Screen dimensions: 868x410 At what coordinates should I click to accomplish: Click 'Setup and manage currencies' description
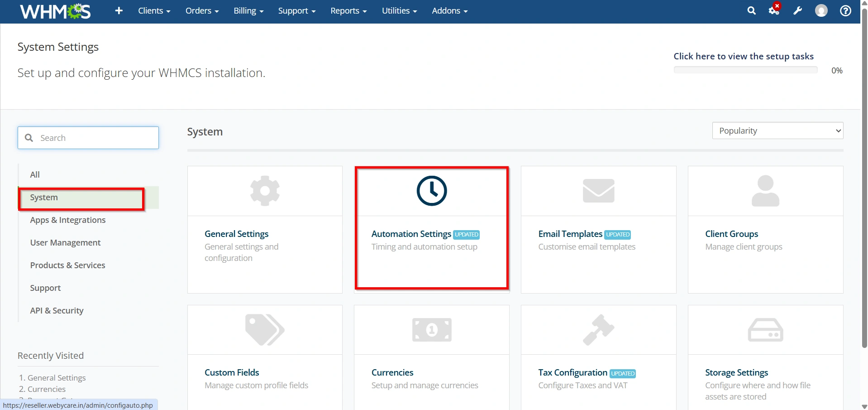click(x=424, y=386)
